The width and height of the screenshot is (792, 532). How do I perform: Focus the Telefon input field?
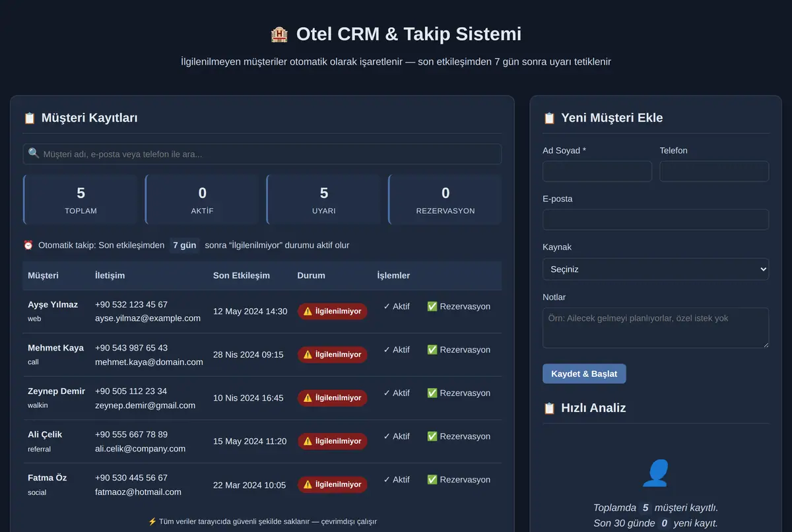point(714,172)
